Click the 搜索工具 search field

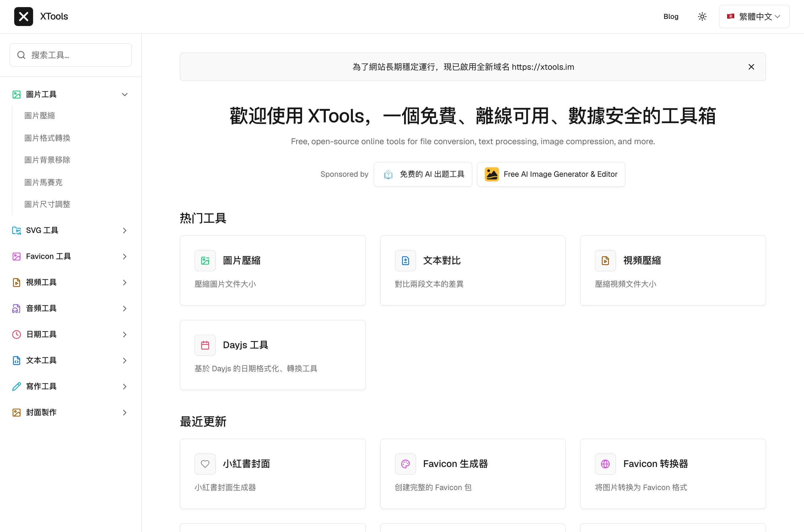(x=71, y=55)
